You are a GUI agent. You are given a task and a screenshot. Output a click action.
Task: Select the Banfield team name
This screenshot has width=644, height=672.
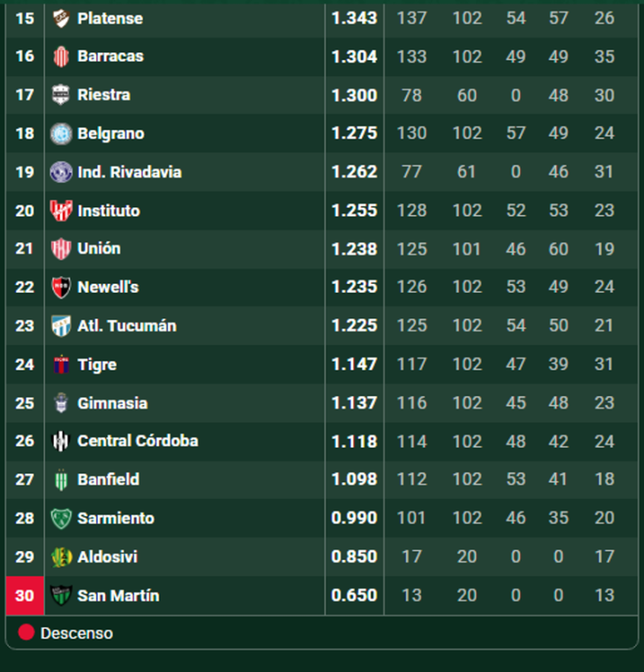(x=108, y=479)
